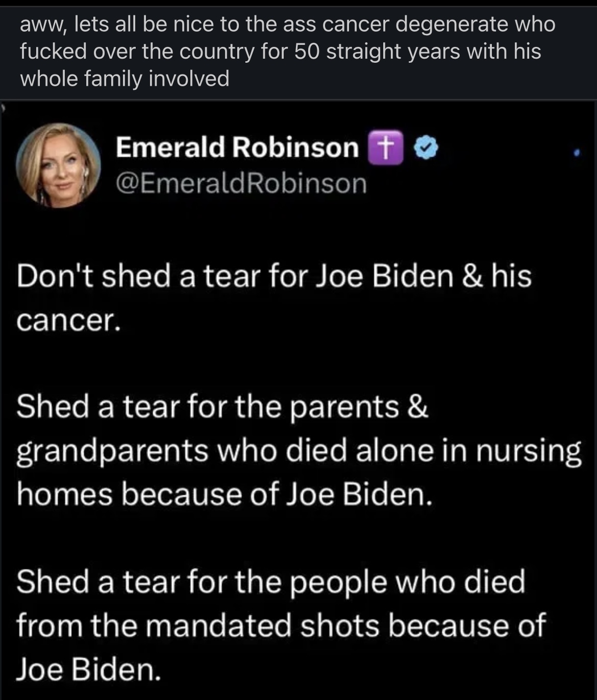
Task: Click the purple cross emoji badge
Action: 386,148
